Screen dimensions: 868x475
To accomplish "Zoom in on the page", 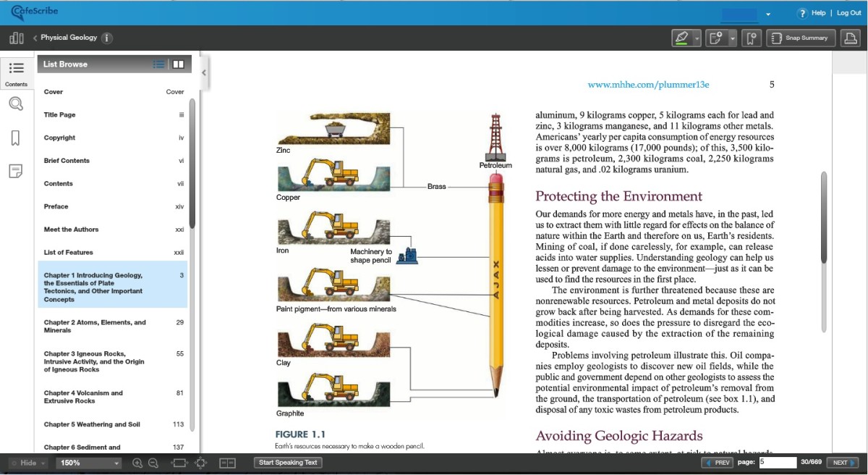I will [137, 463].
